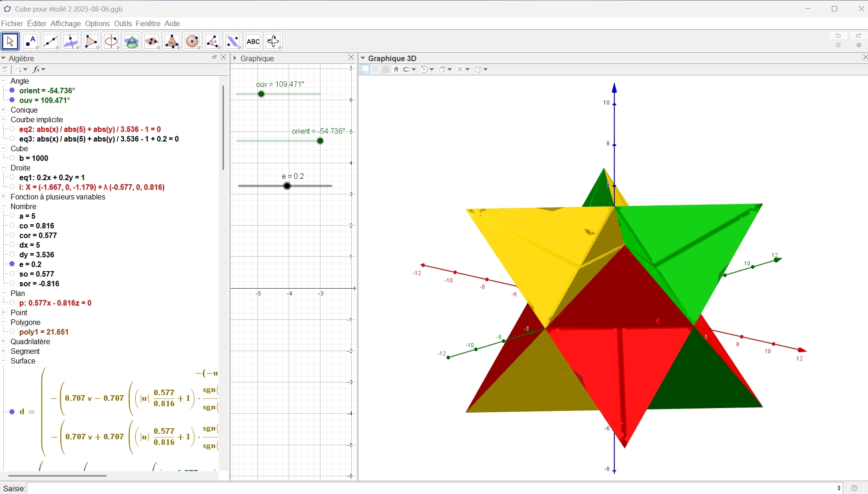Open the Outils menu
This screenshot has height=494, width=868.
coord(123,23)
